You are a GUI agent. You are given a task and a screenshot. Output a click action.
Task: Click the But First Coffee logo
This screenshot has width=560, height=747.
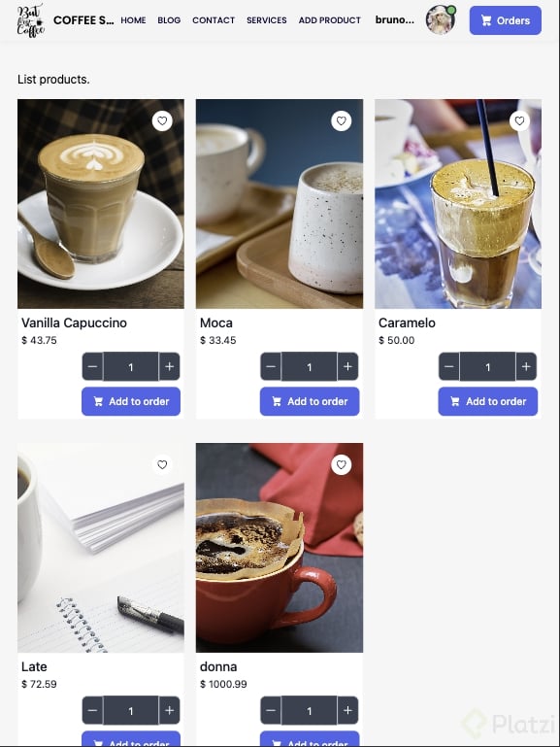pyautogui.click(x=30, y=20)
